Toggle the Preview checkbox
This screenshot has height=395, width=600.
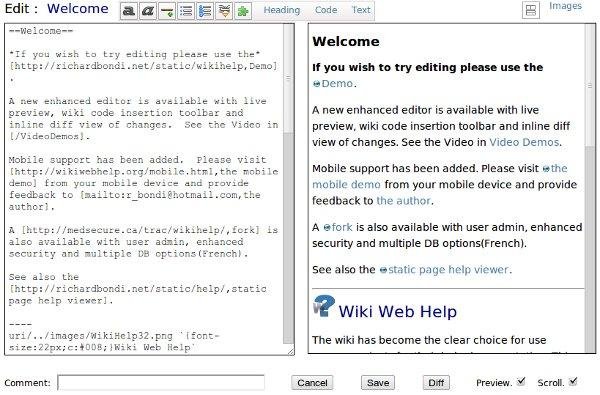(x=521, y=381)
